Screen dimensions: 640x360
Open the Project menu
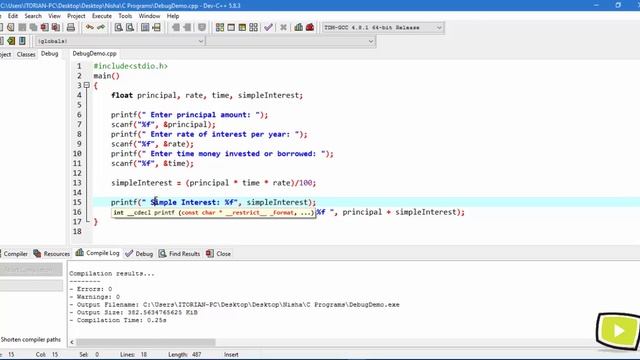click(76, 16)
